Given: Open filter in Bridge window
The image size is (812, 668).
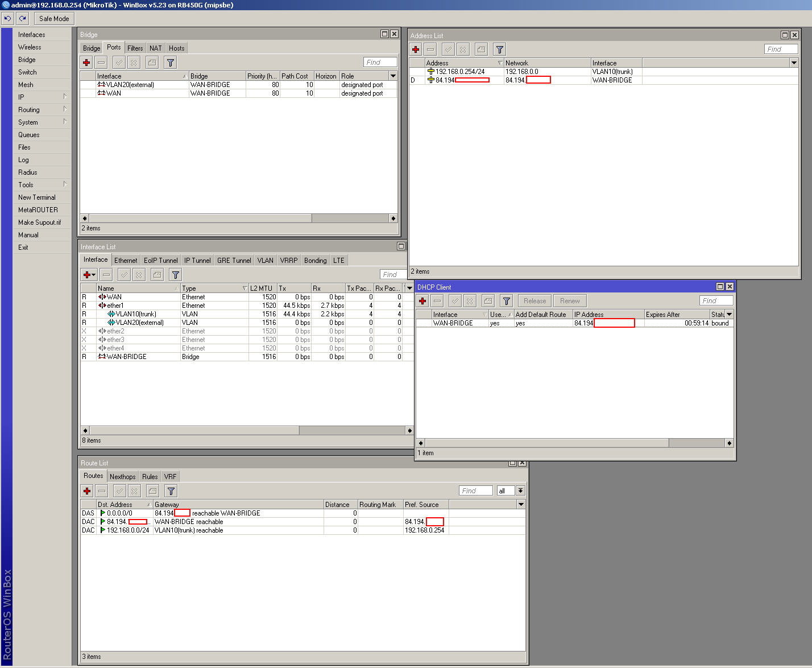Looking at the screenshot, I should click(170, 63).
